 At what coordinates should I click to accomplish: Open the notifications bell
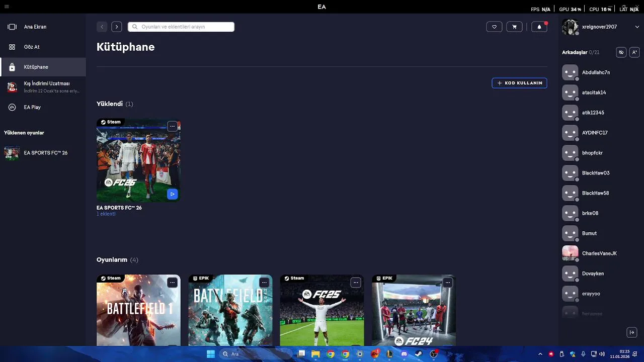[x=539, y=27]
